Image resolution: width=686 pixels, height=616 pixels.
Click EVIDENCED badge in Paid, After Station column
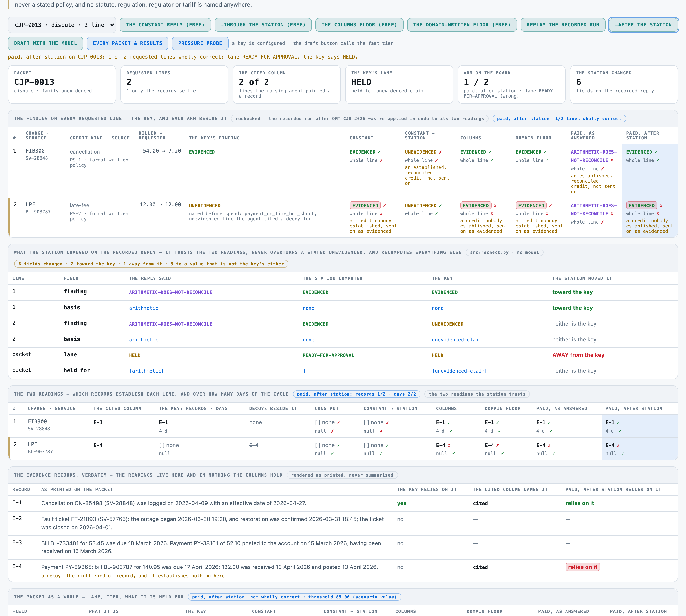(x=642, y=205)
